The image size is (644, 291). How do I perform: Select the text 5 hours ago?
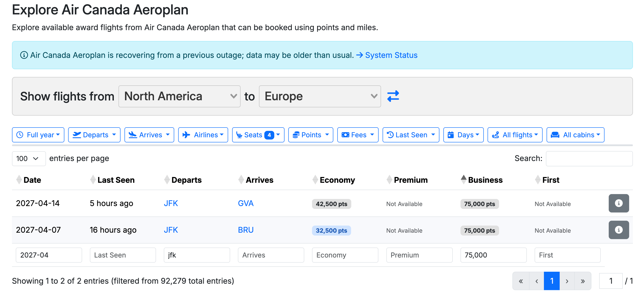point(111,203)
